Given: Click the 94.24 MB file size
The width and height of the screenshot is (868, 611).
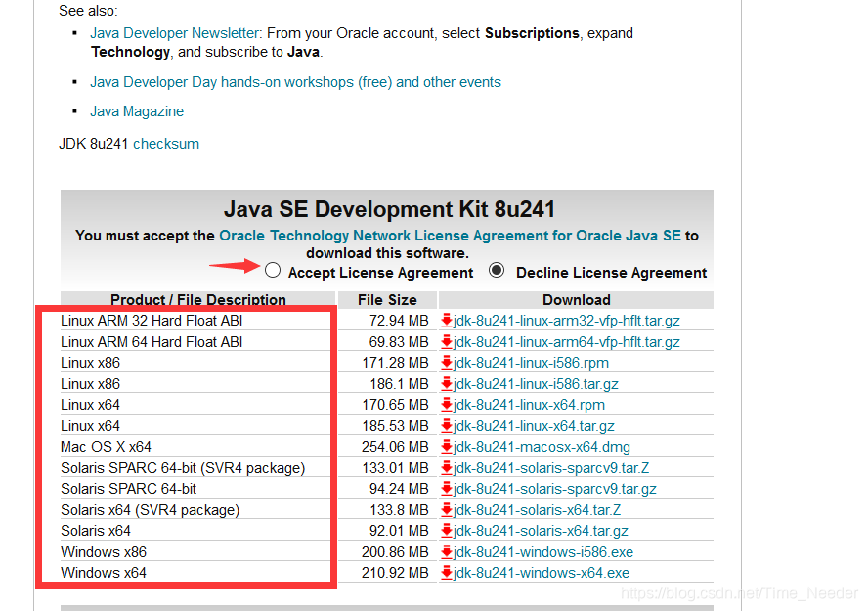Looking at the screenshot, I should click(x=399, y=489).
